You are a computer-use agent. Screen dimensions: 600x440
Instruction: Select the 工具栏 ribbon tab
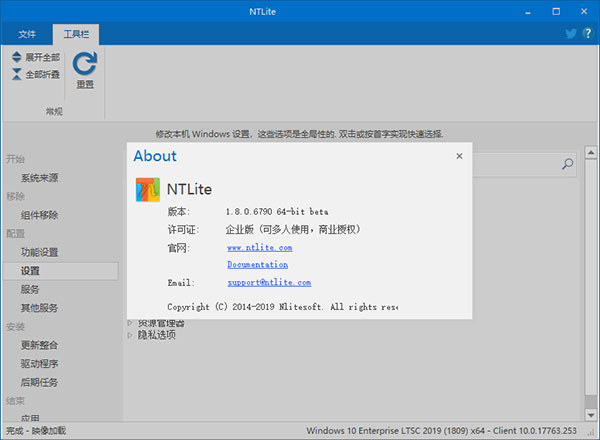(x=76, y=34)
